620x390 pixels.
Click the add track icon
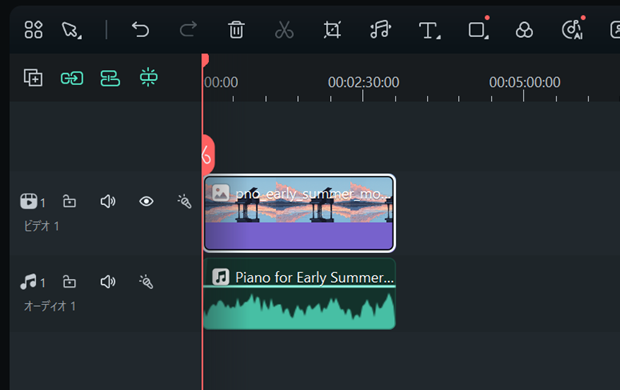pos(33,78)
